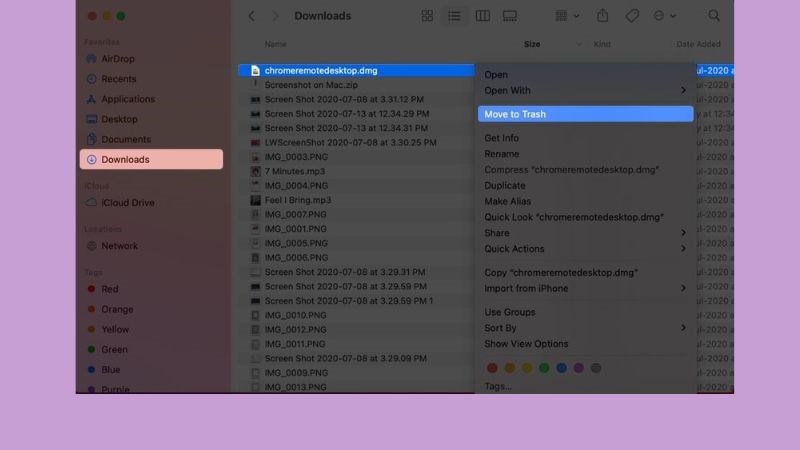This screenshot has height=450, width=800.
Task: Select Get Info in the context menu
Action: point(501,138)
